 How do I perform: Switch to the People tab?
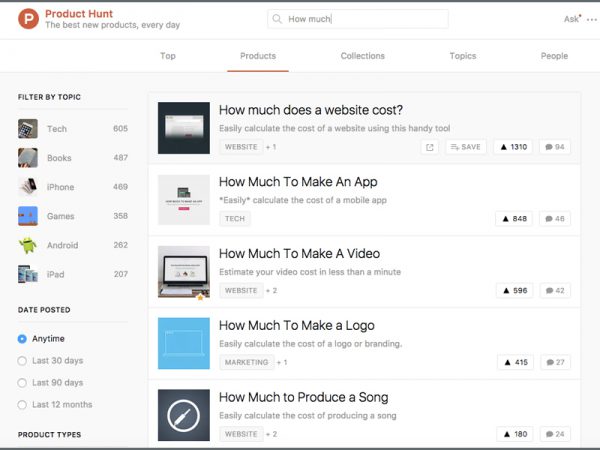[554, 56]
